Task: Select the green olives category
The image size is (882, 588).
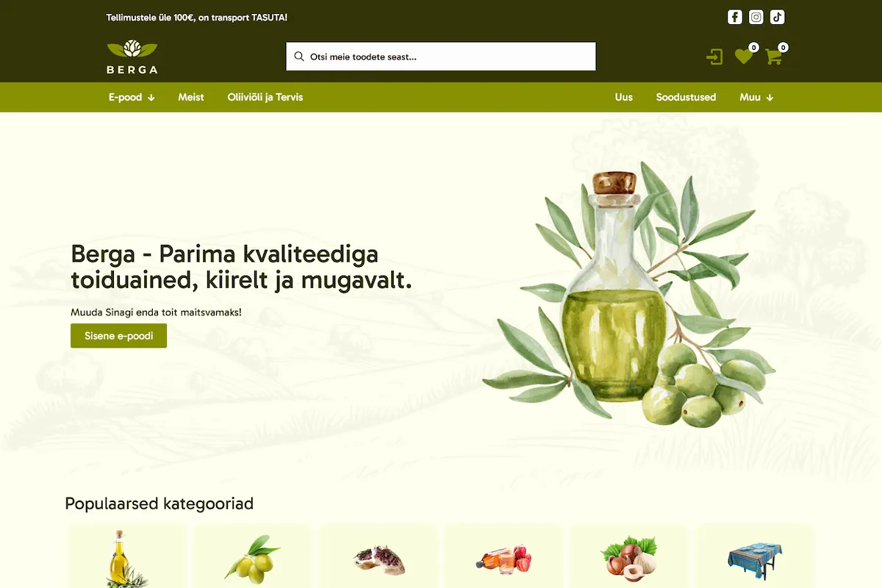Action: coord(252,556)
